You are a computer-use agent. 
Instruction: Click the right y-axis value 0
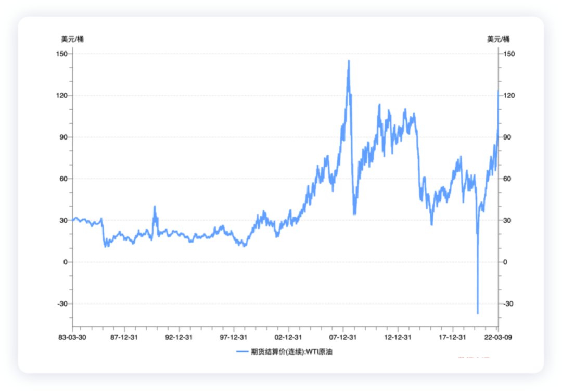point(505,262)
